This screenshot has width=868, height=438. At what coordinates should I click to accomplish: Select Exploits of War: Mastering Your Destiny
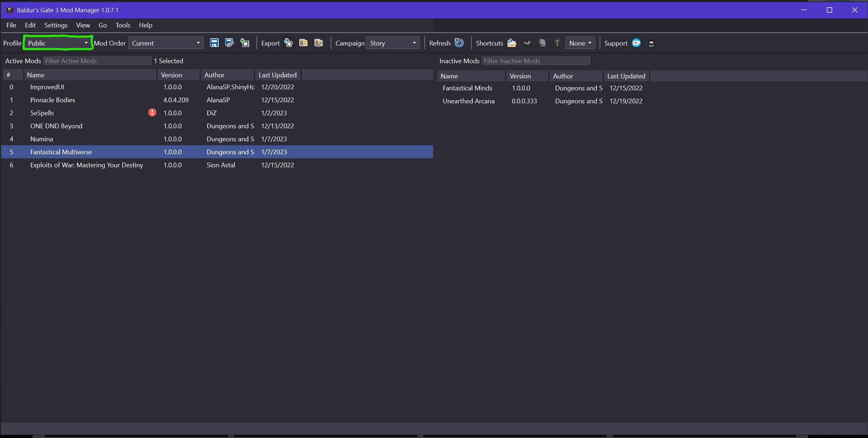(x=217, y=165)
